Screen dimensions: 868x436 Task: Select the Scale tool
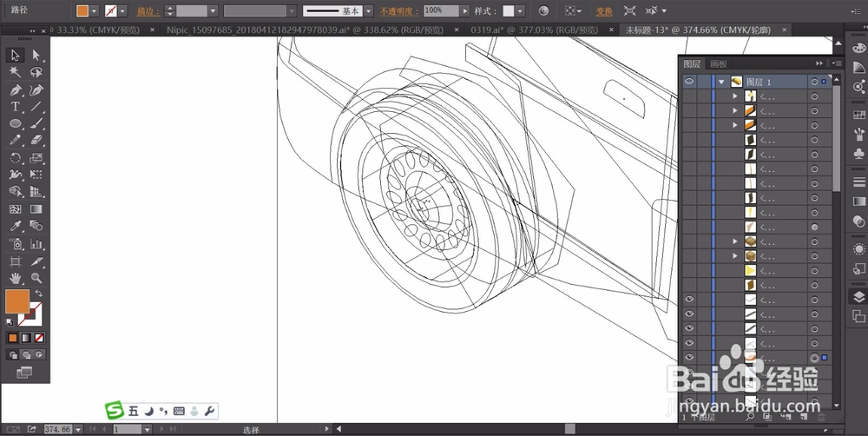(x=36, y=158)
